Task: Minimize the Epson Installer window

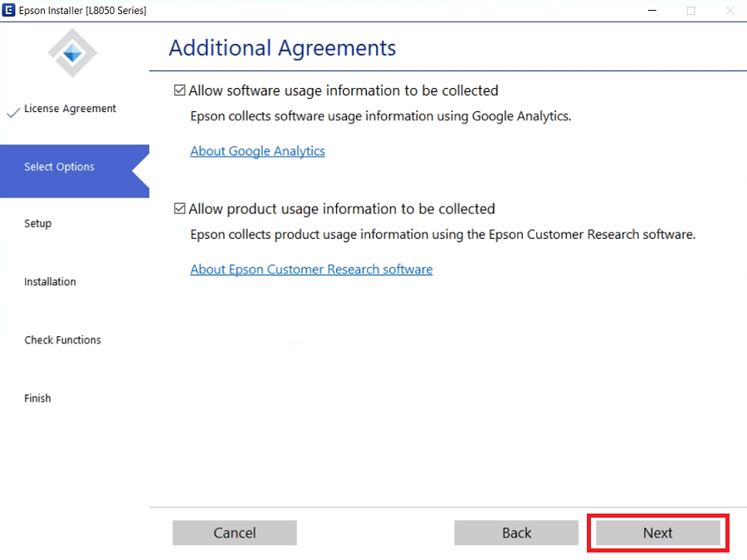Action: point(652,10)
